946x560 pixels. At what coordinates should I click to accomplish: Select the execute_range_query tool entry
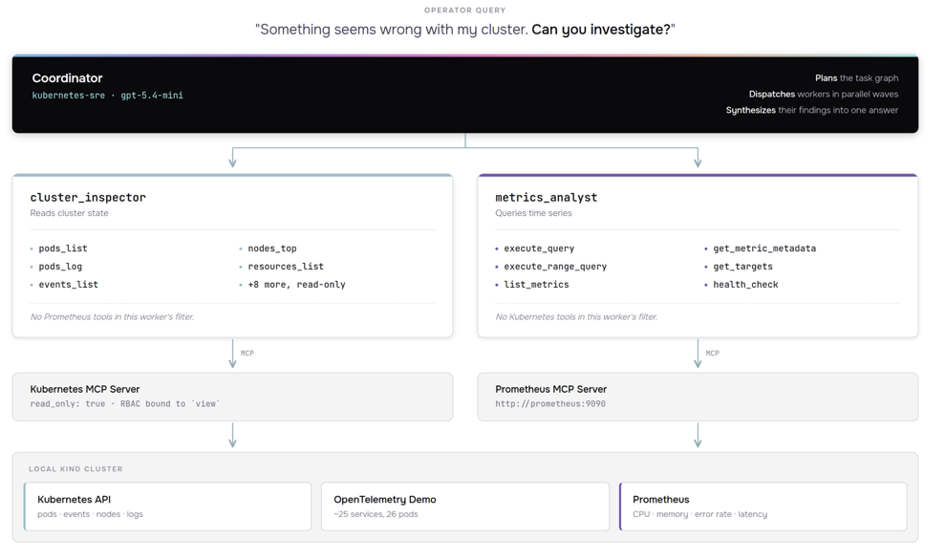(555, 267)
